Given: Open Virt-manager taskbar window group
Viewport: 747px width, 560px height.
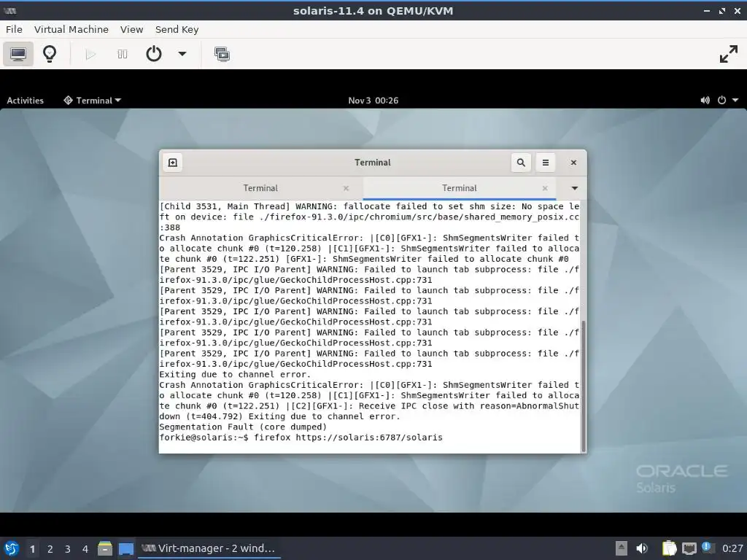Looking at the screenshot, I should [209, 548].
